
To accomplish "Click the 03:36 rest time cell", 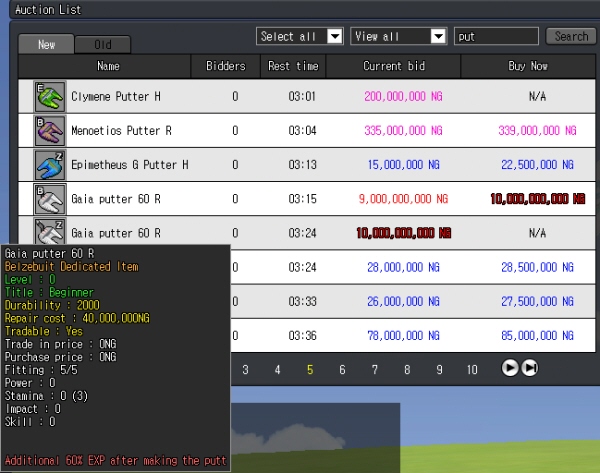I will [x=302, y=336].
